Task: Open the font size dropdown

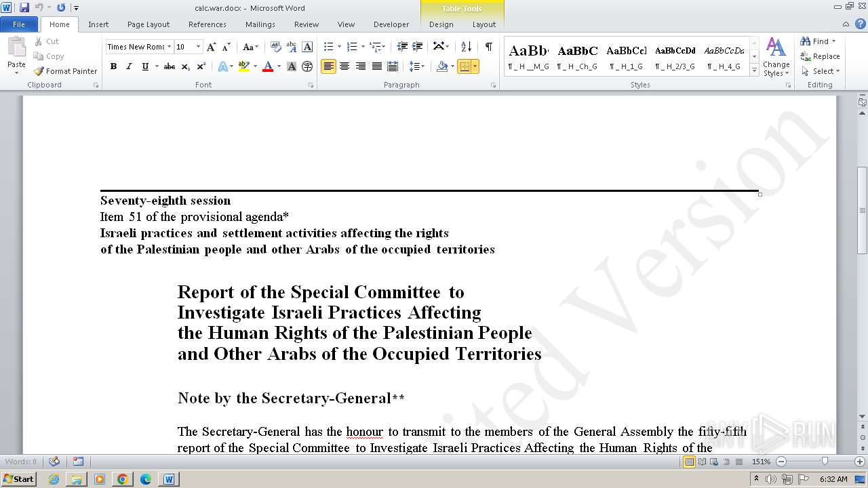Action: pos(198,47)
